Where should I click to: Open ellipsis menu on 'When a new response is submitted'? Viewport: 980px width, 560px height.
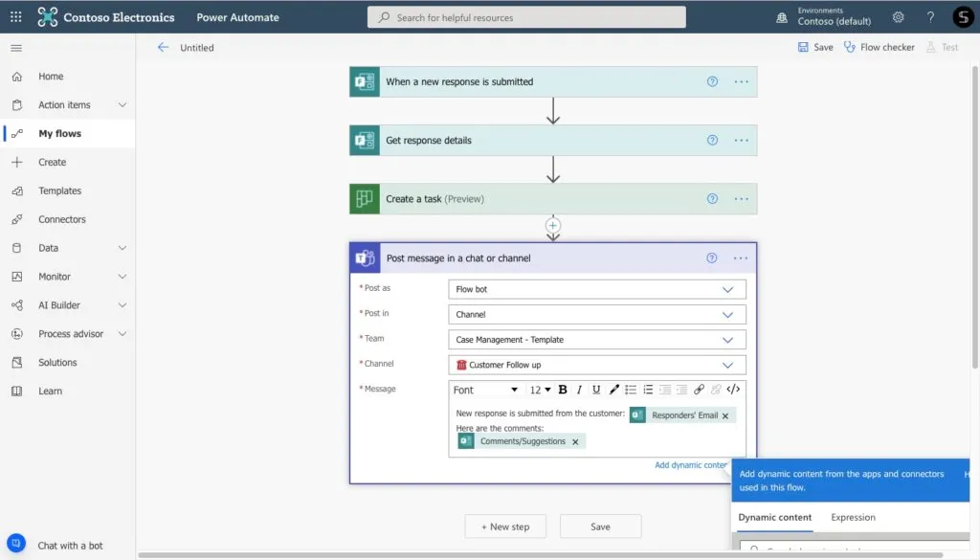(742, 82)
